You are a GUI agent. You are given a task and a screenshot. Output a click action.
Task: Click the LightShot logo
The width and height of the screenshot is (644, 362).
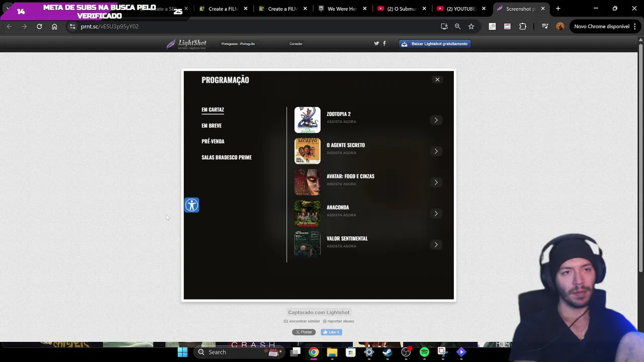click(187, 44)
